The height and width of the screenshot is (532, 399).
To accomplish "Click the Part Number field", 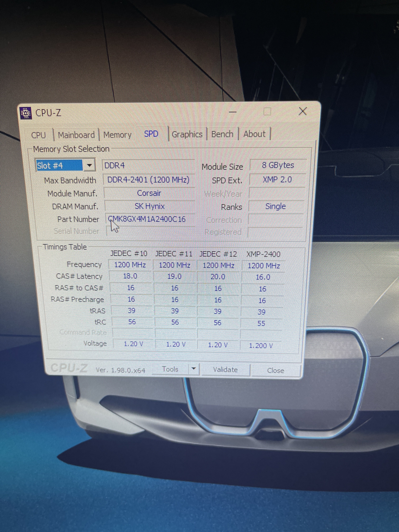I will point(150,219).
